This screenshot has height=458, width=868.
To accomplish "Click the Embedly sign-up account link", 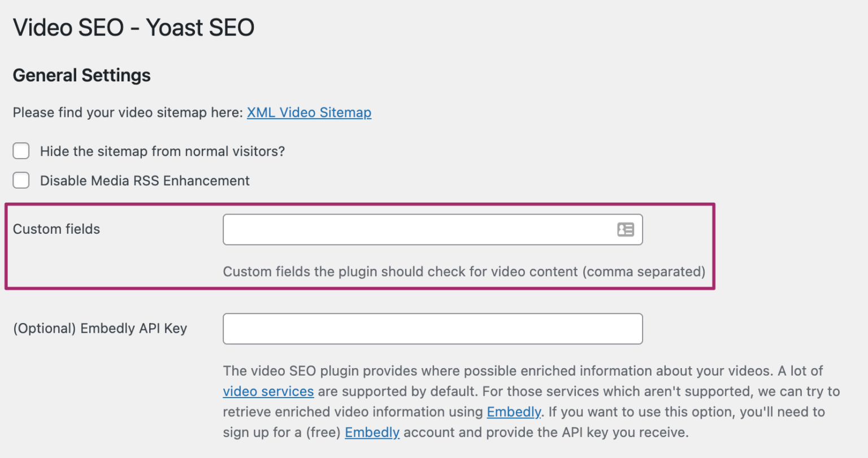I will point(372,432).
